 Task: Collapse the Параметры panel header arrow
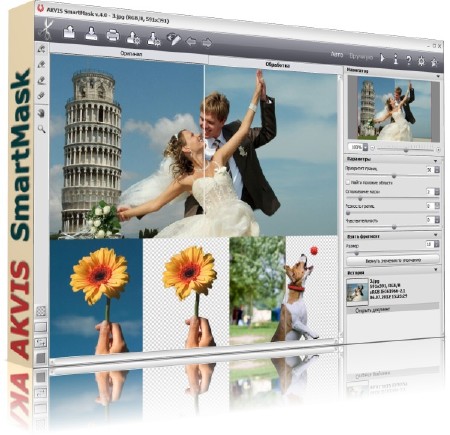click(x=436, y=161)
